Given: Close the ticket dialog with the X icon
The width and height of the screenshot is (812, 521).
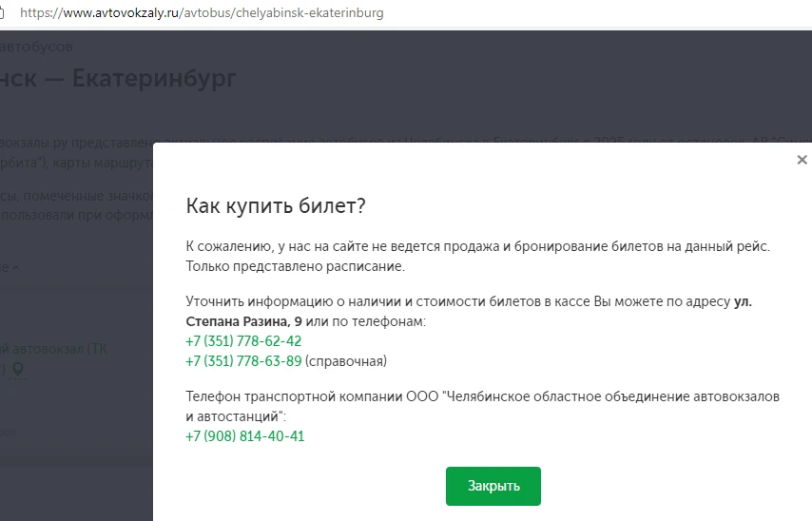Looking at the screenshot, I should tap(802, 160).
